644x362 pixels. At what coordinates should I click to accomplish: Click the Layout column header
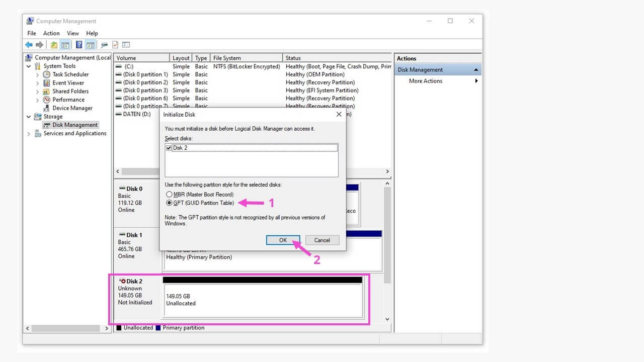coord(181,58)
